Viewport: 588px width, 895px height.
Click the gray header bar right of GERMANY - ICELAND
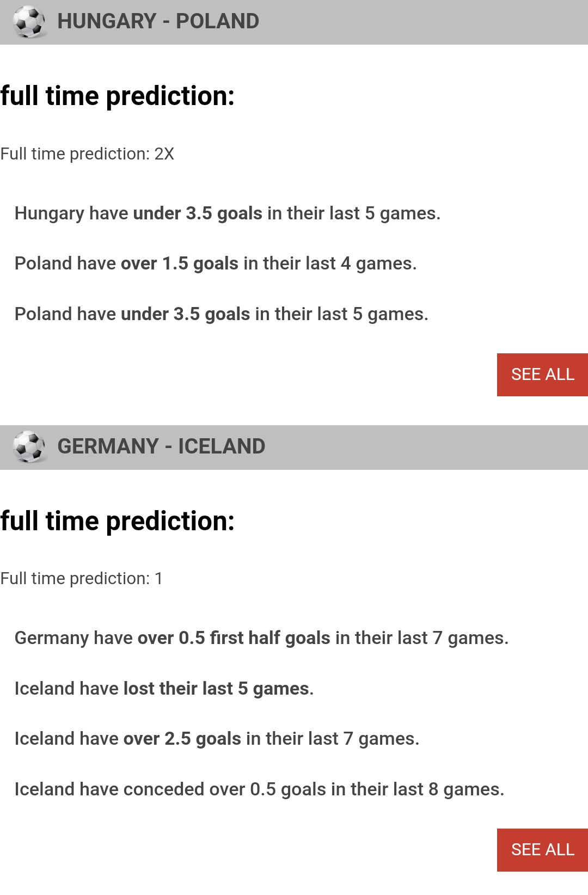pyautogui.click(x=427, y=447)
